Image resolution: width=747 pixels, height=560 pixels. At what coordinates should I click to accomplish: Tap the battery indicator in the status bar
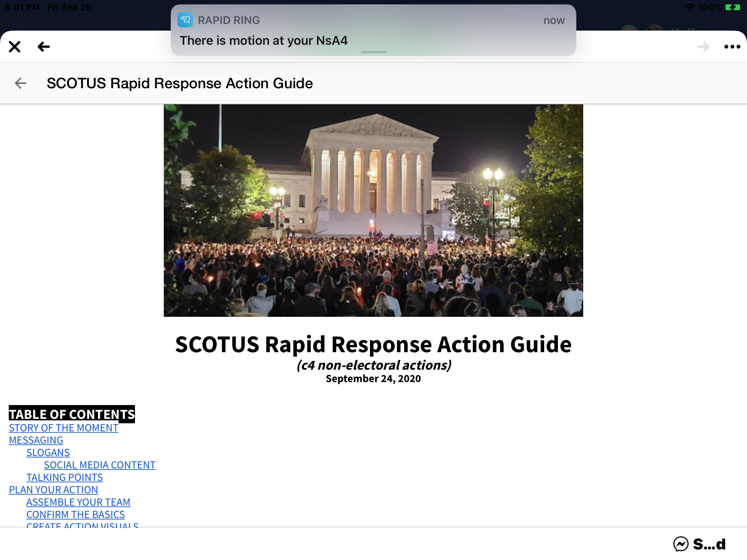(733, 7)
